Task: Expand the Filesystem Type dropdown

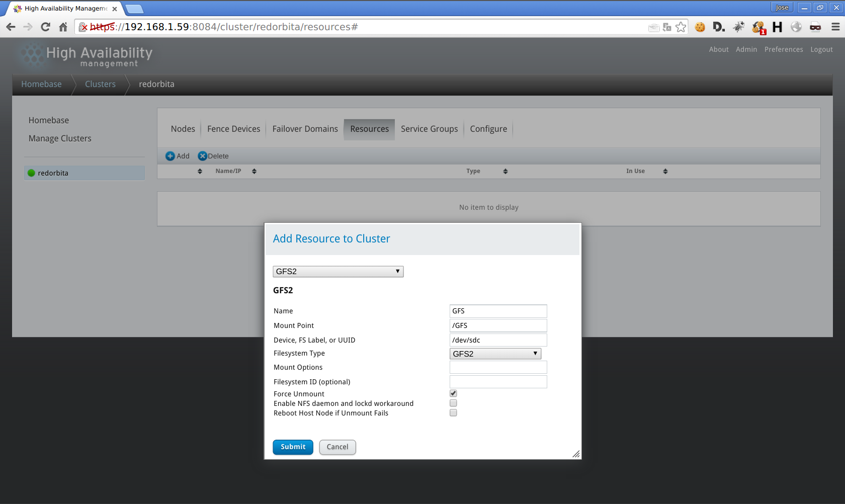Action: [495, 354]
